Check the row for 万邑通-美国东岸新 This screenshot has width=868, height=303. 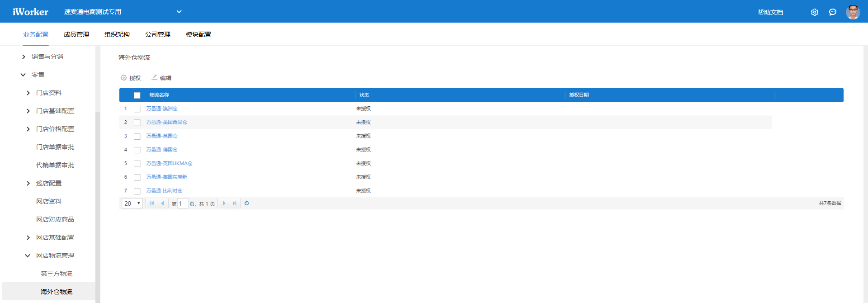[137, 177]
